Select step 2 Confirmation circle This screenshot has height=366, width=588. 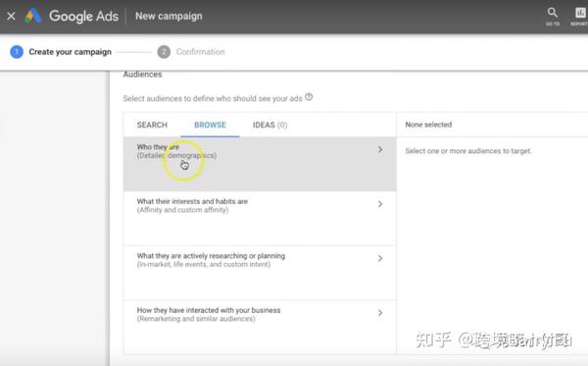164,52
